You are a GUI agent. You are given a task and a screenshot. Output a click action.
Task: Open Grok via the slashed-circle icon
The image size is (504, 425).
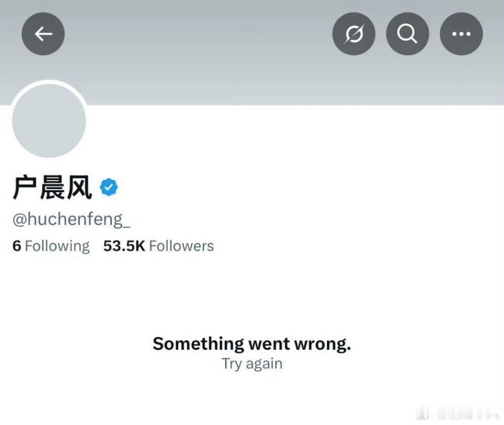(x=354, y=34)
